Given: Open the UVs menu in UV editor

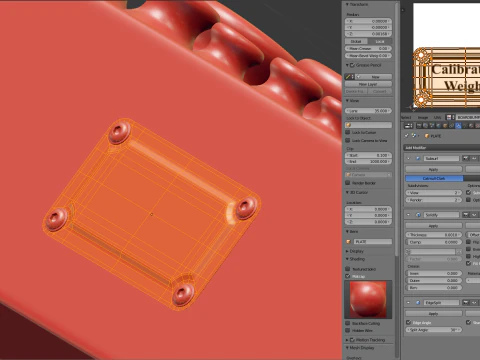Looking at the screenshot, I should point(437,117).
